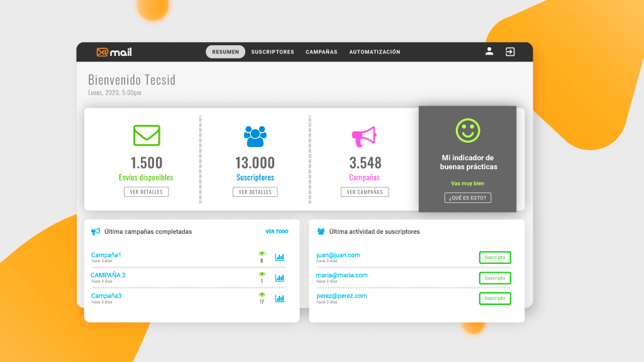Open subscriber maria@maria.com

tap(341, 275)
